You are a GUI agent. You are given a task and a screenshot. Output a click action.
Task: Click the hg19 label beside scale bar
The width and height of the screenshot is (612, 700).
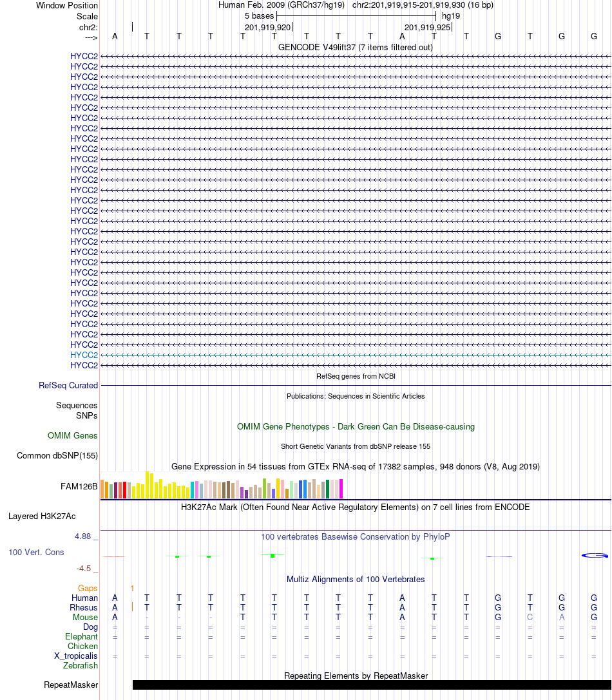click(x=451, y=15)
